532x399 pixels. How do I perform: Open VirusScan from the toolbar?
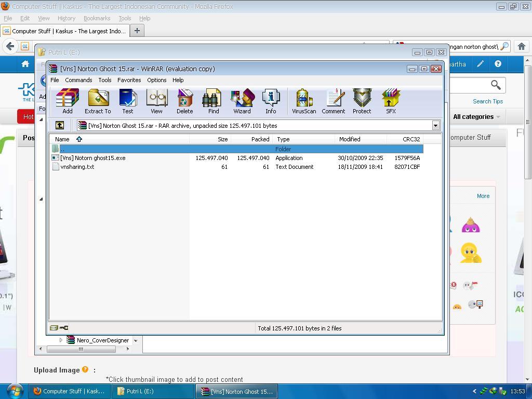click(x=304, y=101)
